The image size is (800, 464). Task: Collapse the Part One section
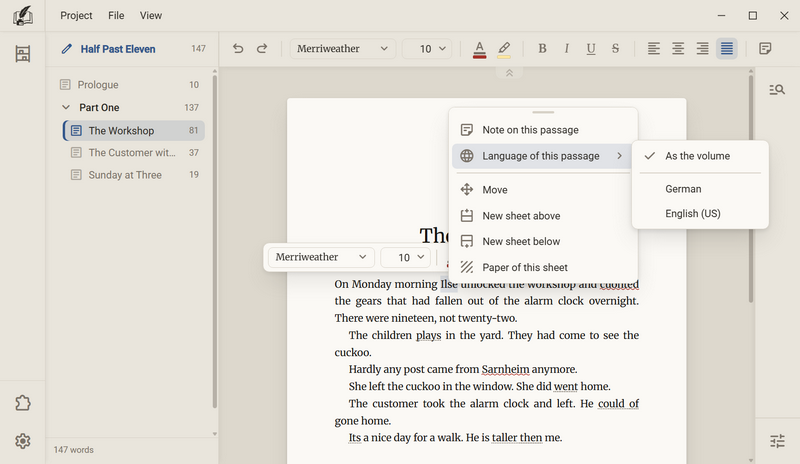tap(66, 108)
